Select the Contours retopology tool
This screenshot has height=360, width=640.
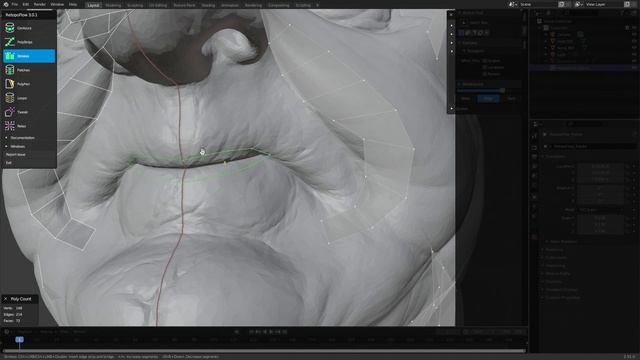pyautogui.click(x=29, y=28)
